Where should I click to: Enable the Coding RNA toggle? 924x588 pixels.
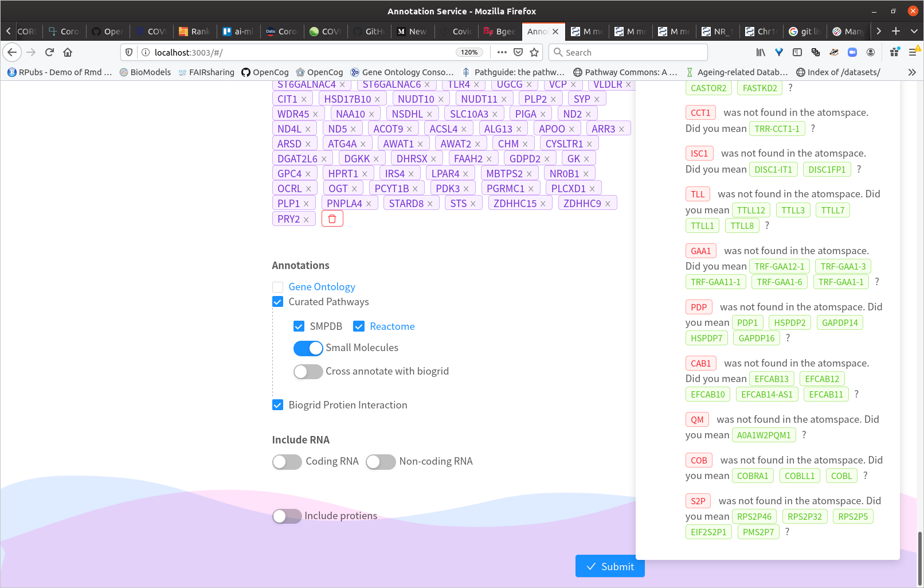[x=287, y=461]
